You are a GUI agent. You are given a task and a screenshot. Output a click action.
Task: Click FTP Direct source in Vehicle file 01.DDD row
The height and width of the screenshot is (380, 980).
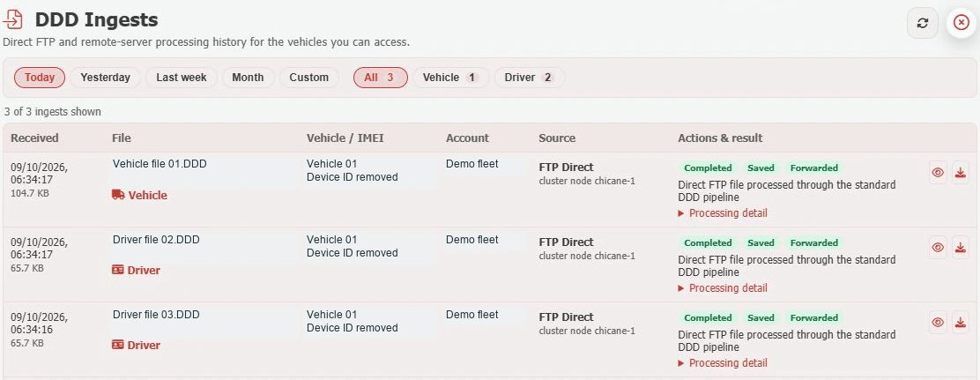(x=567, y=167)
